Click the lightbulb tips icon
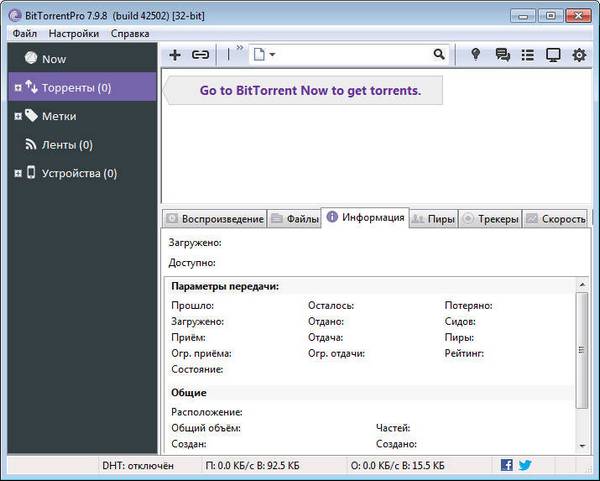 coord(476,55)
